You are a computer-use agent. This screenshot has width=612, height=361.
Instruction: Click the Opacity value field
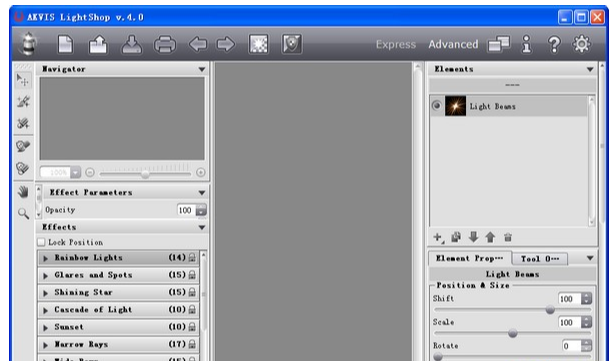click(187, 210)
